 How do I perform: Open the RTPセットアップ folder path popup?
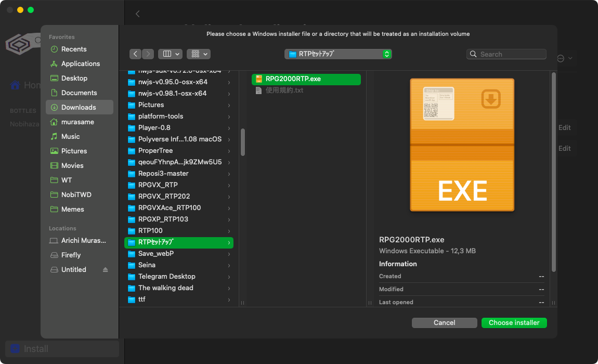point(338,54)
